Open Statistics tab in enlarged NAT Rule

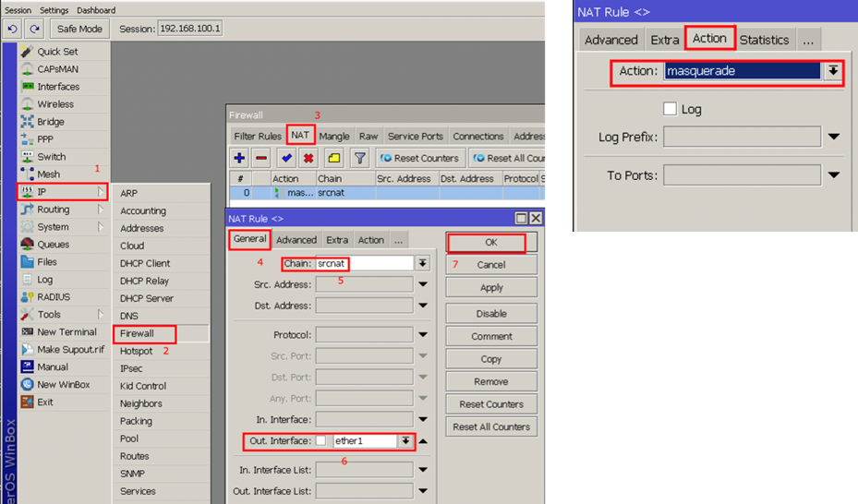pyautogui.click(x=764, y=40)
